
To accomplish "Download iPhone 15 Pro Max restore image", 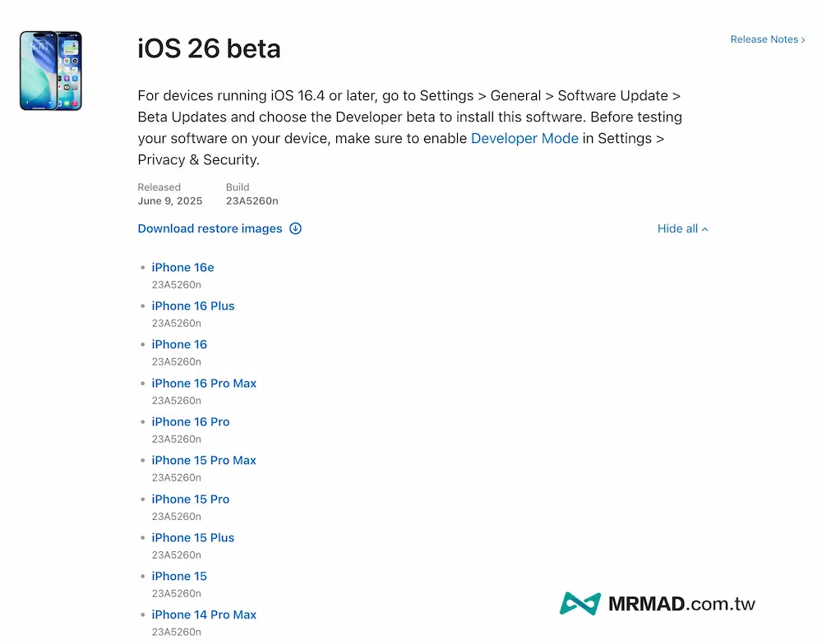I will click(204, 460).
